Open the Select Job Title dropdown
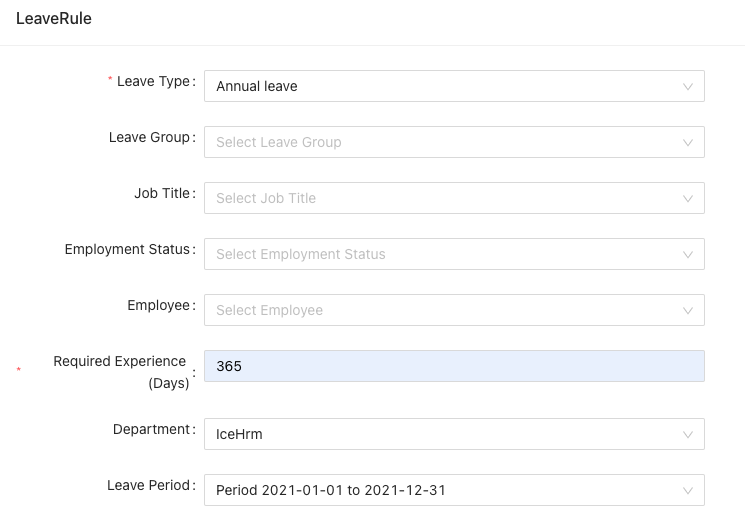The width and height of the screenshot is (745, 518). coord(454,198)
